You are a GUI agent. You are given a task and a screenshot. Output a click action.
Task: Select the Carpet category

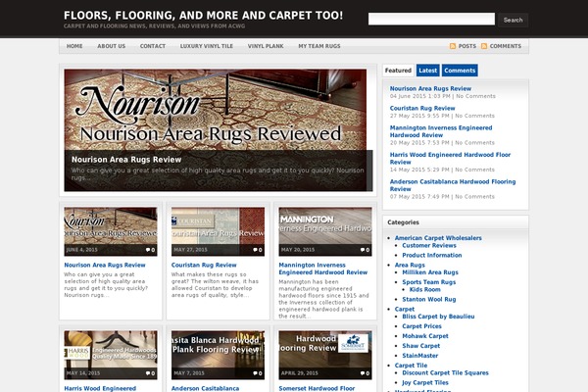[405, 309]
